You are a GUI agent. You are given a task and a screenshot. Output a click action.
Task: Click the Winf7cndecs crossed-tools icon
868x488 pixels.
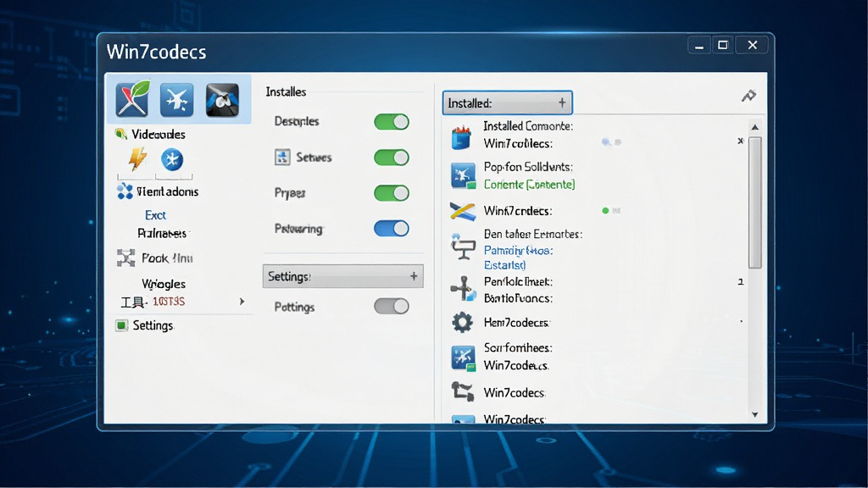462,211
